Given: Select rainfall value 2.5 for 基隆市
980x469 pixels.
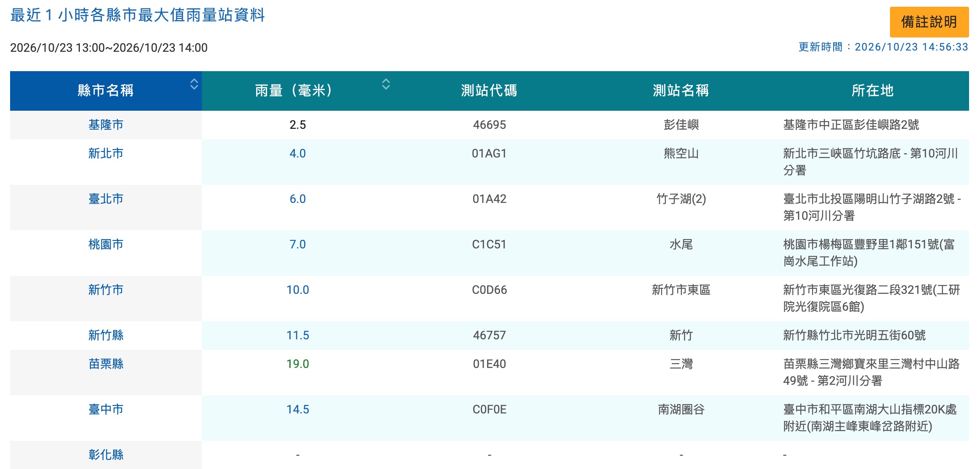Looking at the screenshot, I should 298,125.
